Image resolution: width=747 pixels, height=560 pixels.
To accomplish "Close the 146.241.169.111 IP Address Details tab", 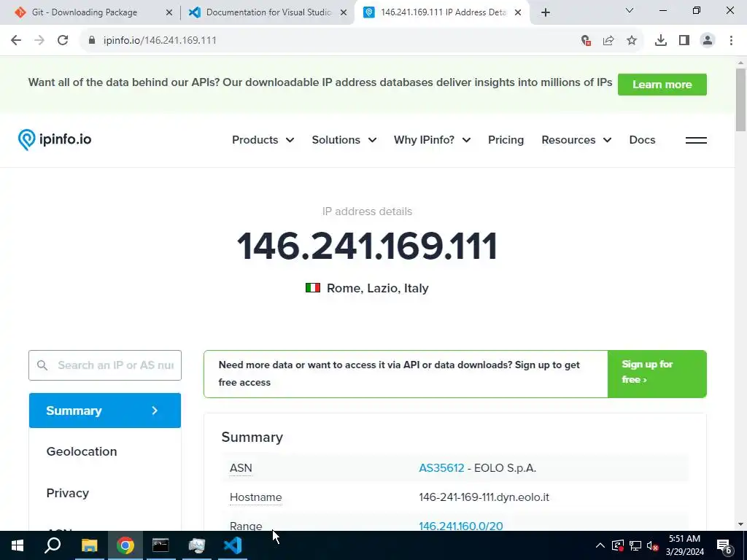I will tap(518, 13).
